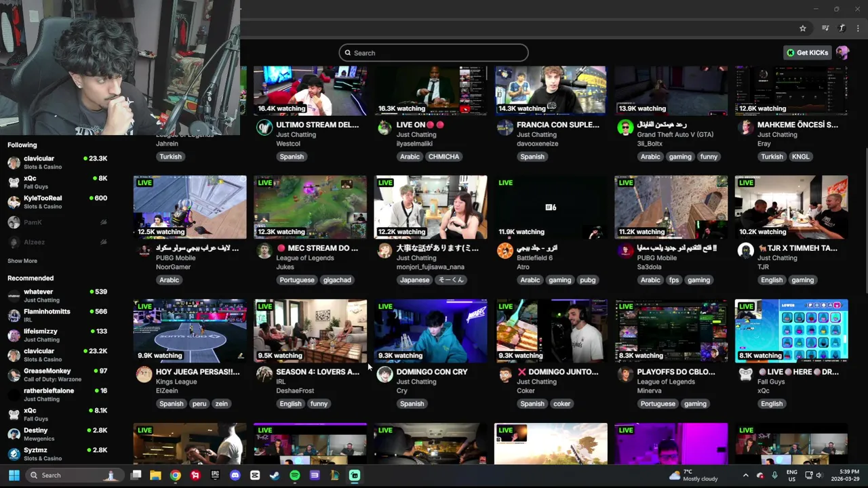Viewport: 868px width, 488px height.
Task: Select the zein tag
Action: 221,403
